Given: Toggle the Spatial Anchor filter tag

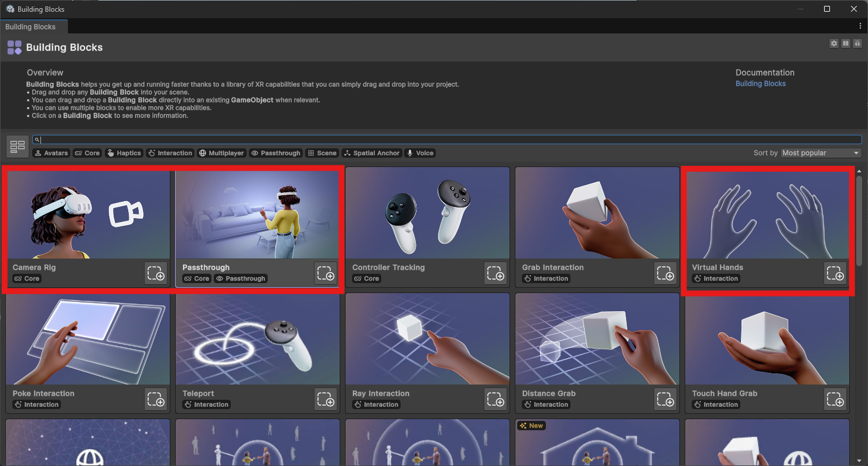Looking at the screenshot, I should click(x=372, y=153).
